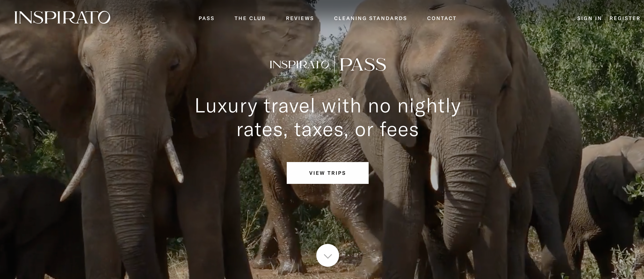The width and height of the screenshot is (644, 279).
Task: Click the SIGN IN link
Action: (589, 18)
